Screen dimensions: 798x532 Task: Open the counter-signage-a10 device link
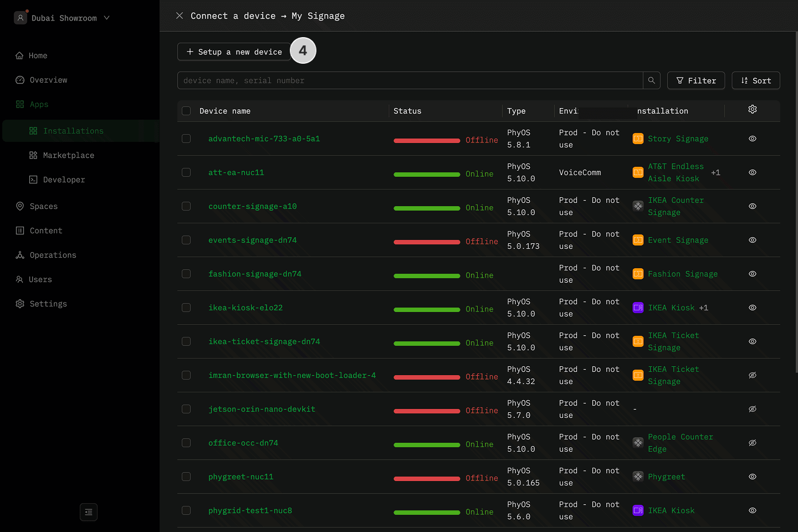252,206
